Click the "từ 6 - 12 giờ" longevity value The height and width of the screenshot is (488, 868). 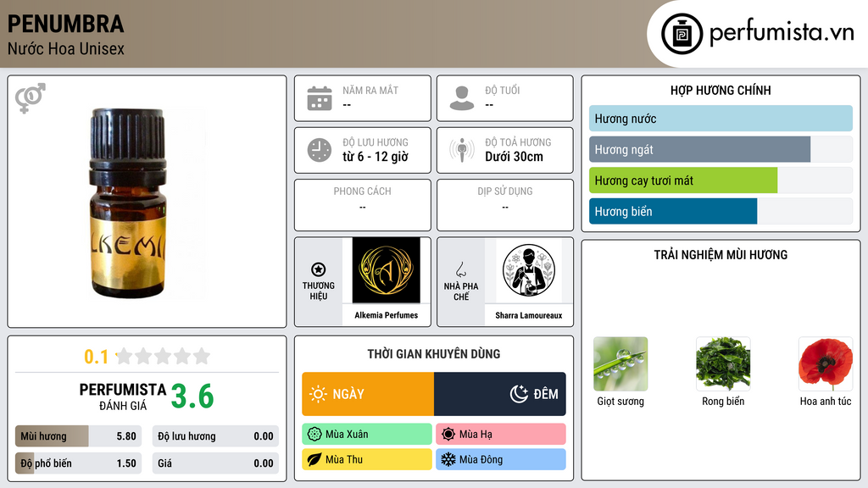coord(376,157)
